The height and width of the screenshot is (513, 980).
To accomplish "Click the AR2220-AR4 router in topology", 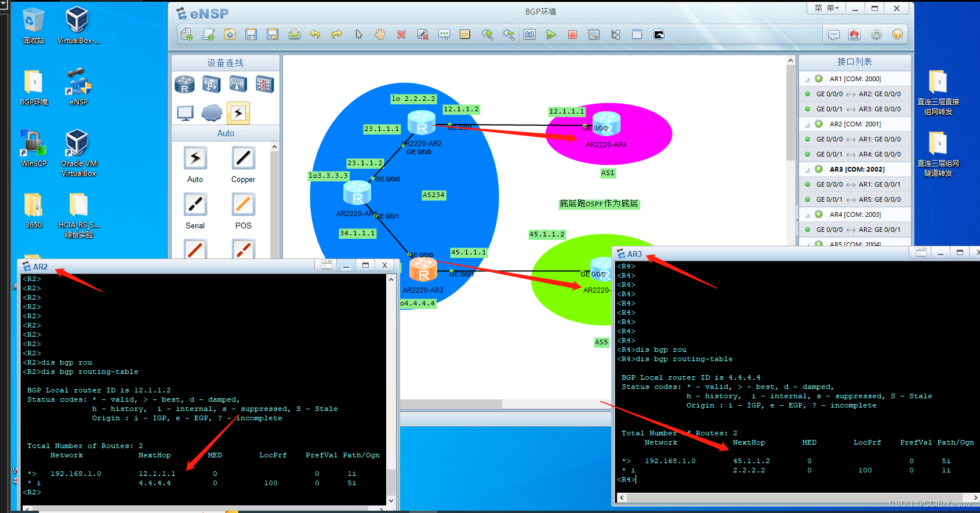I will [x=607, y=123].
